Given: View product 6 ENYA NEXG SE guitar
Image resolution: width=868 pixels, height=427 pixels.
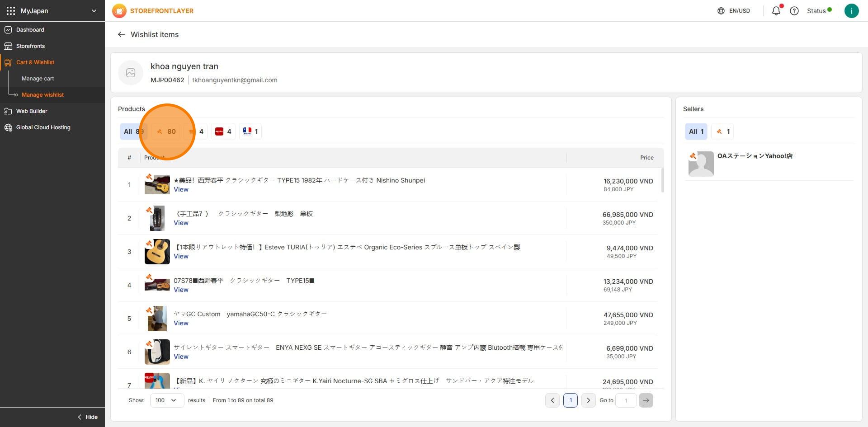Looking at the screenshot, I should click(x=181, y=357).
